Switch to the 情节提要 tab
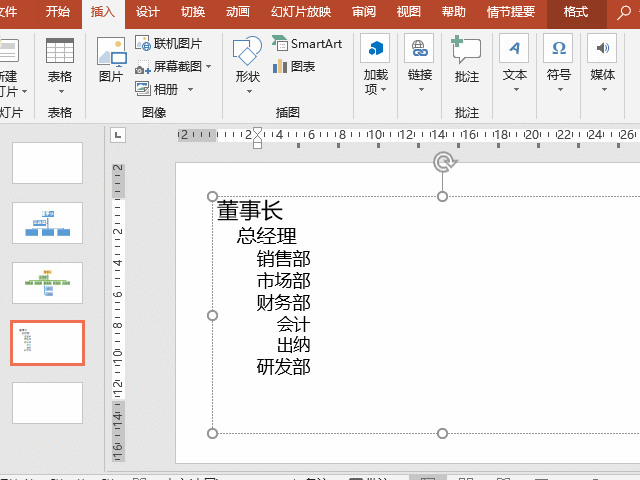The height and width of the screenshot is (480, 640). 511,11
